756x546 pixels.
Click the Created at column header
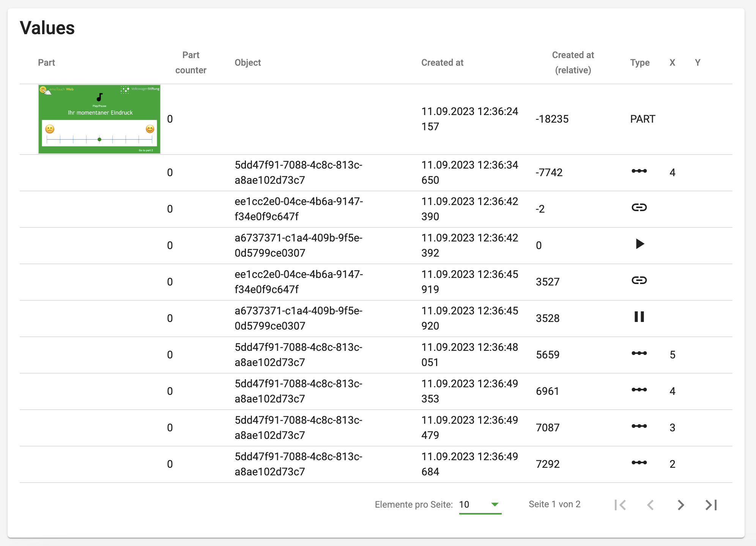click(443, 63)
